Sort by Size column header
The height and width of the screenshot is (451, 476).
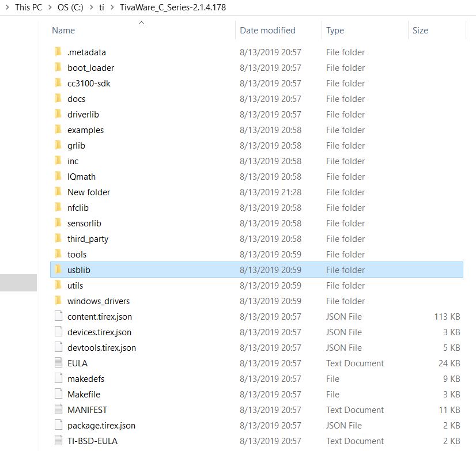[420, 31]
